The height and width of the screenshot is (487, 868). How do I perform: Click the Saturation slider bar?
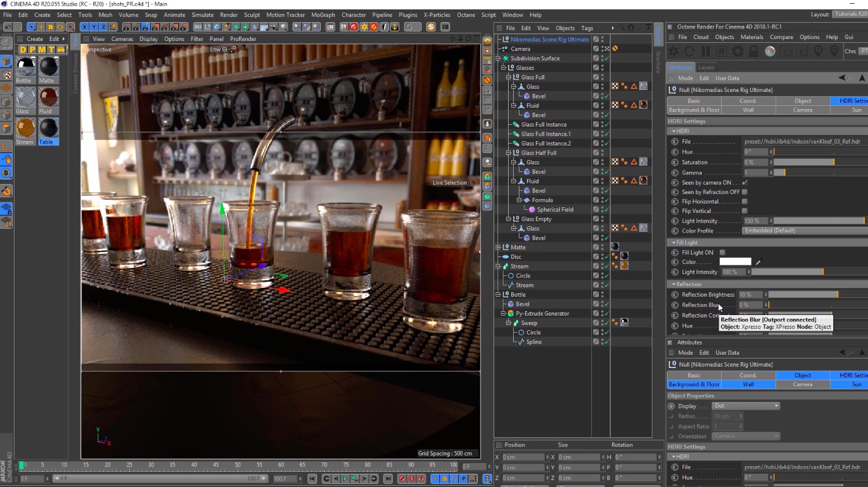coord(821,163)
